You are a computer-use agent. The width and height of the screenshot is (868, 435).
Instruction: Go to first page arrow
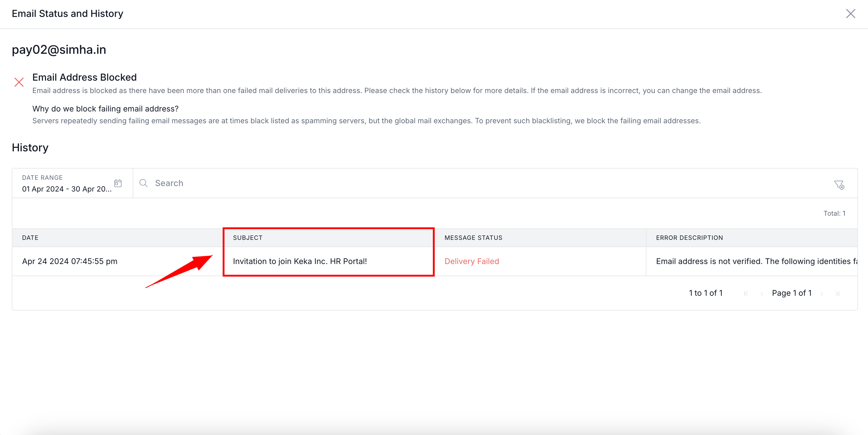(746, 294)
